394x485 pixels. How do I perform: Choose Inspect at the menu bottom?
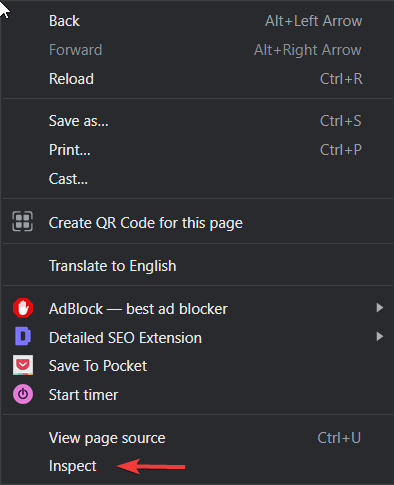(197, 466)
